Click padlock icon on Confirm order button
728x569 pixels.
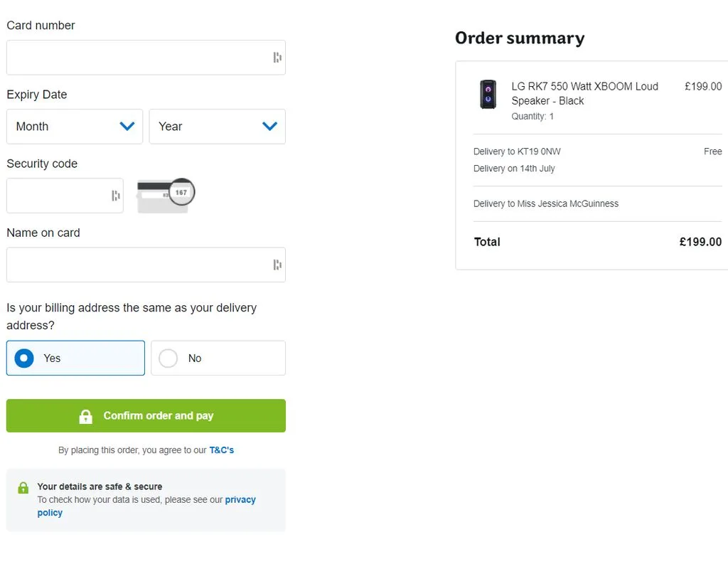pos(86,416)
